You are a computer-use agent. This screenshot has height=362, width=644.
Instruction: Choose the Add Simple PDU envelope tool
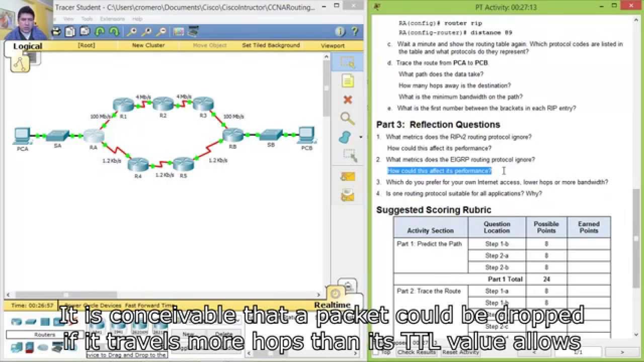[348, 176]
